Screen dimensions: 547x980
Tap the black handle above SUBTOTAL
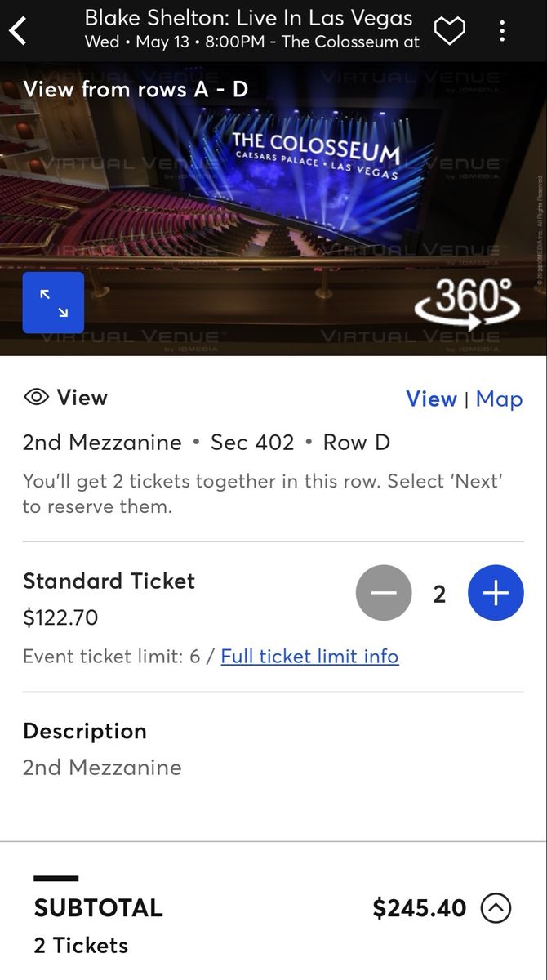(x=56, y=879)
